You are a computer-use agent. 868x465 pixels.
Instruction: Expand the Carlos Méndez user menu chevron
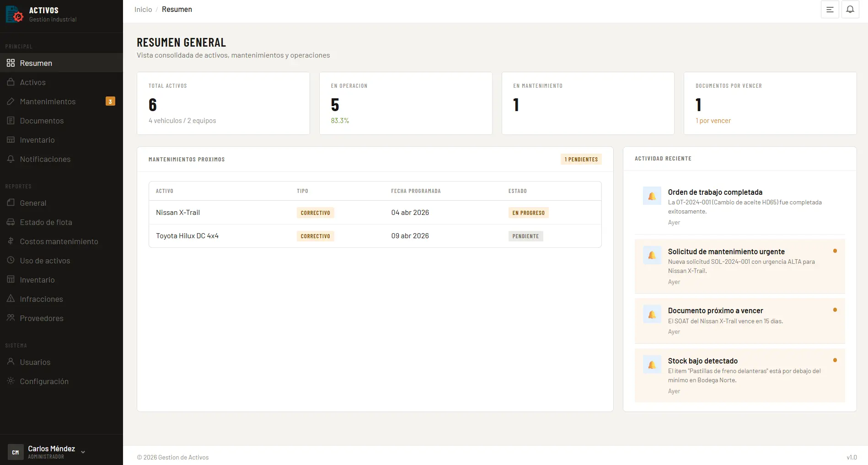click(x=83, y=452)
